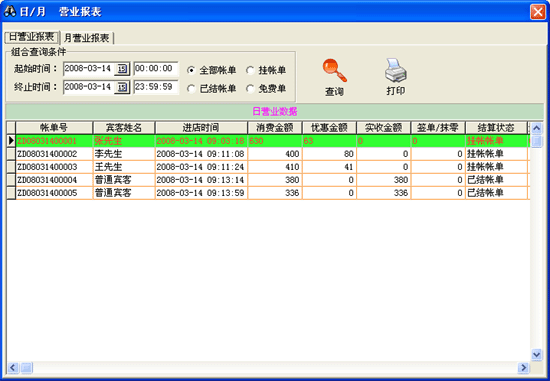Click the 打印 printer icon
The width and height of the screenshot is (550, 381).
pyautogui.click(x=396, y=70)
